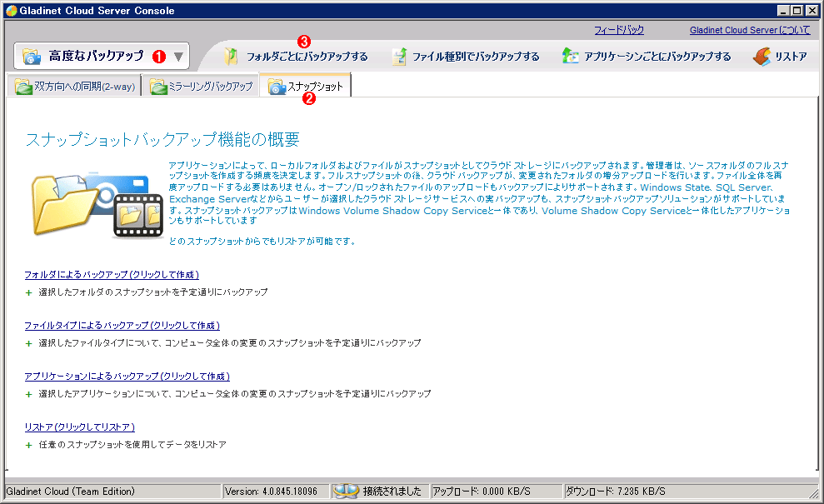Click the ダウンロード 7.235 KB/S status entry

point(616,492)
